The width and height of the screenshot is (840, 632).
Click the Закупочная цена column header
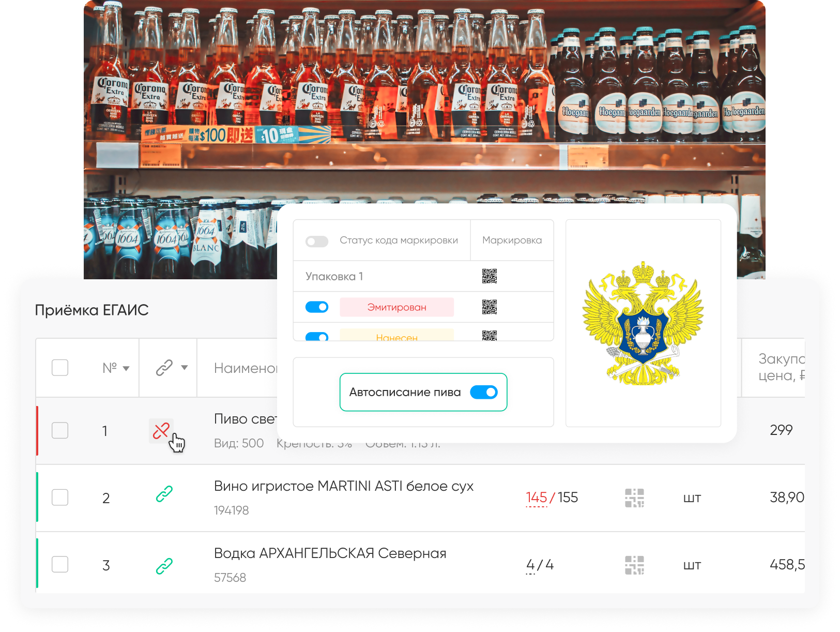tap(781, 367)
